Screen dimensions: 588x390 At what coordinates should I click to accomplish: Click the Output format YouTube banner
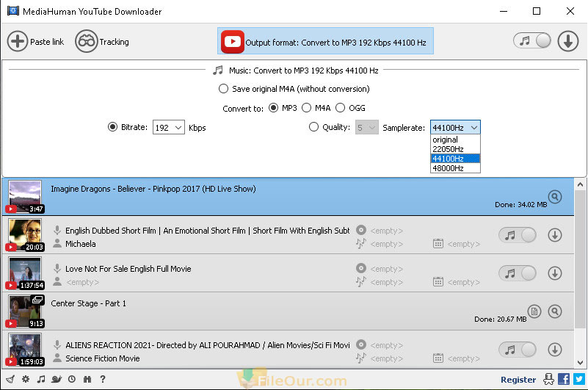coord(325,41)
